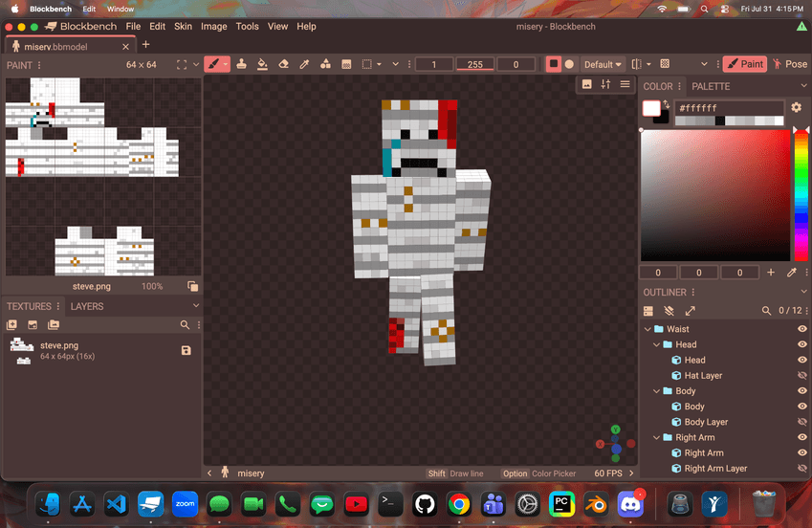Select the Color Picker eyedropper tool
This screenshot has width=812, height=528.
pyautogui.click(x=304, y=64)
